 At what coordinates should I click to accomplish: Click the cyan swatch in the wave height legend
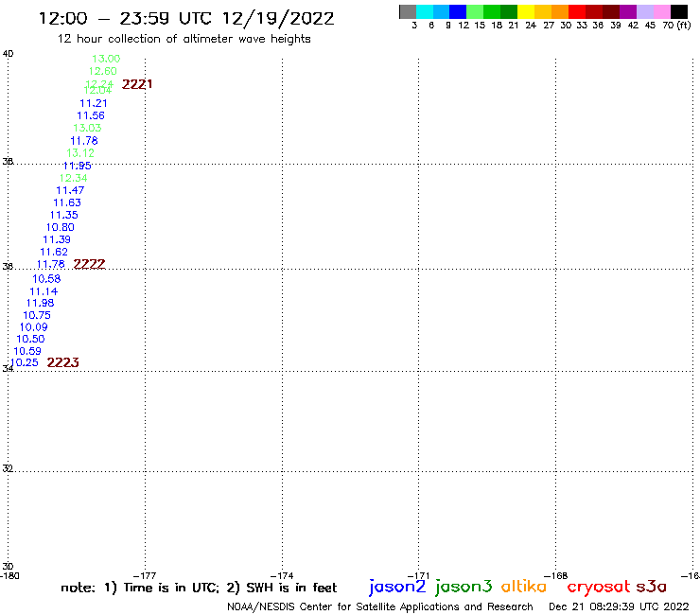pos(425,11)
